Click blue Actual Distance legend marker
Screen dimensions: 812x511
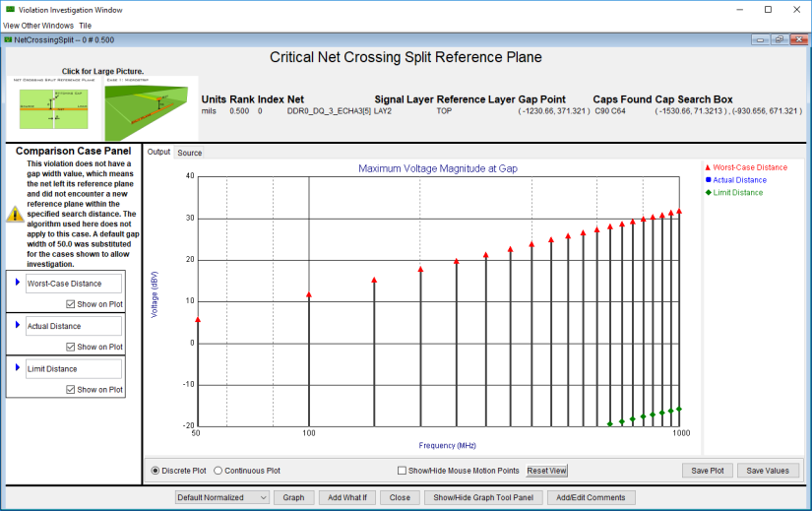(x=708, y=180)
